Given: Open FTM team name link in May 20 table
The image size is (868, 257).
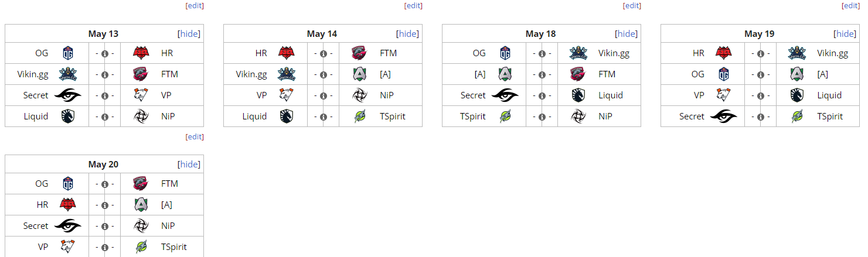Looking at the screenshot, I should pos(169,184).
